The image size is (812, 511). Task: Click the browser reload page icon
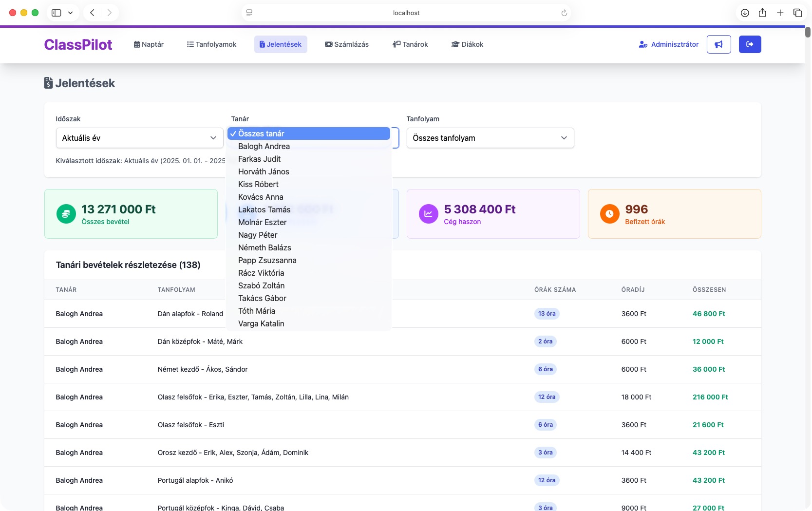[x=564, y=13]
